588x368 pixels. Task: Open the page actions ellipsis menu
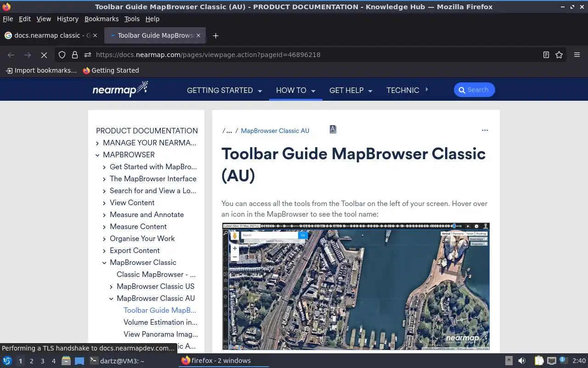tap(485, 130)
